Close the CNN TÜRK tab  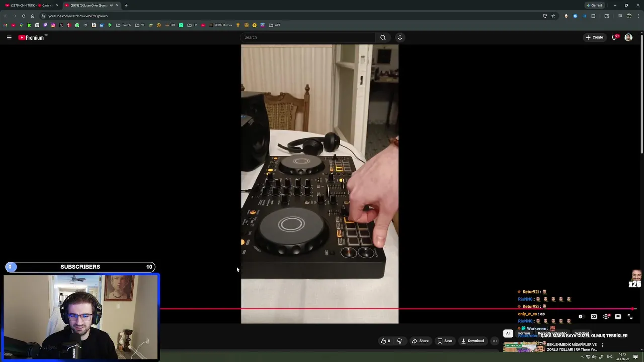[x=57, y=5]
